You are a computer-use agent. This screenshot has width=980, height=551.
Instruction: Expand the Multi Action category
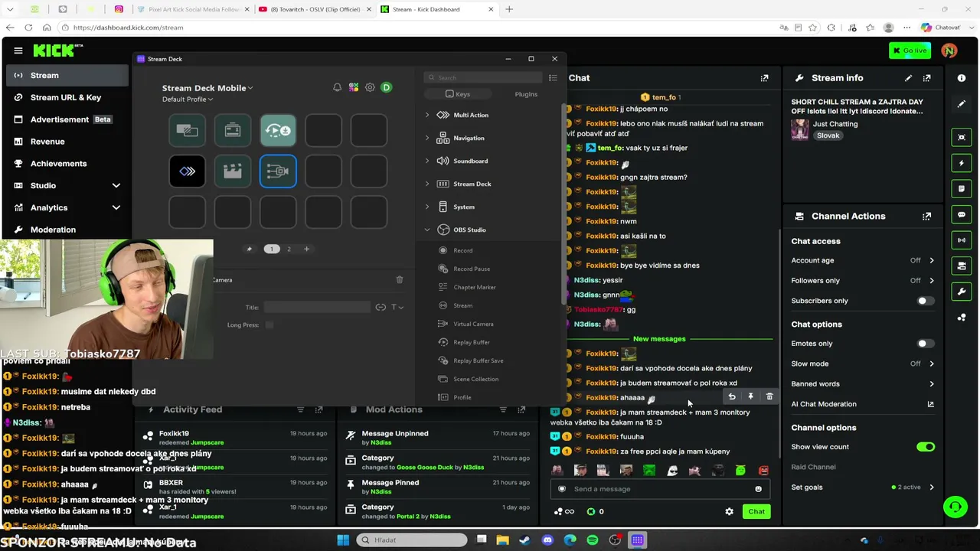coord(427,115)
